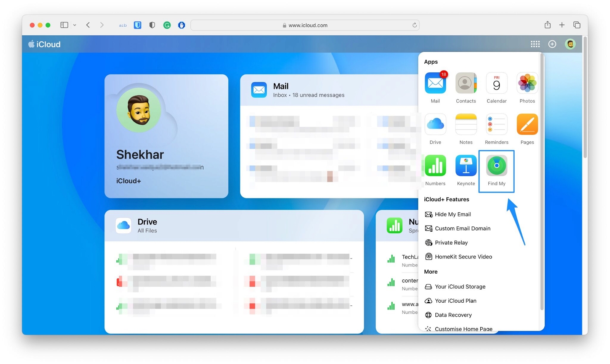The image size is (610, 364).
Task: Click the Drive tile cloud icon
Action: click(x=123, y=226)
